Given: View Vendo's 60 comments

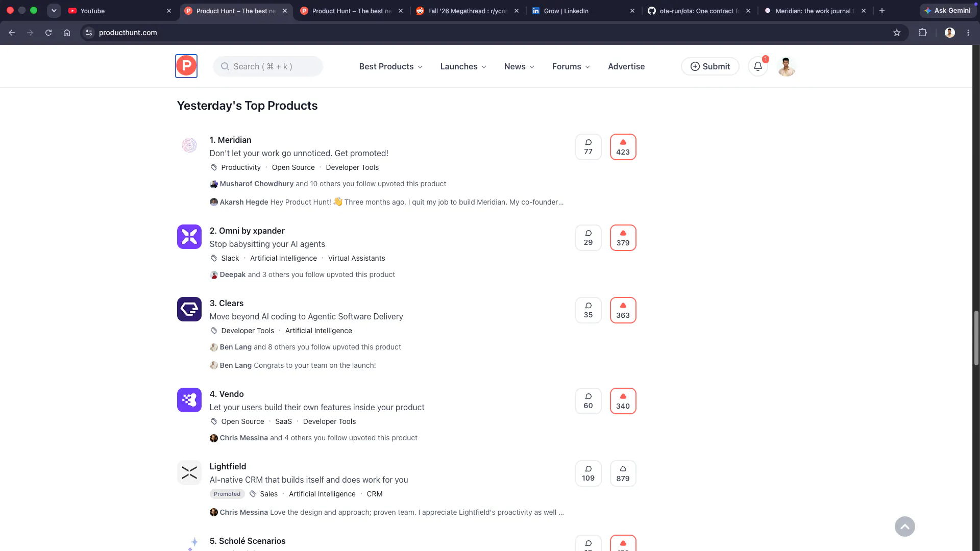Looking at the screenshot, I should tap(589, 401).
